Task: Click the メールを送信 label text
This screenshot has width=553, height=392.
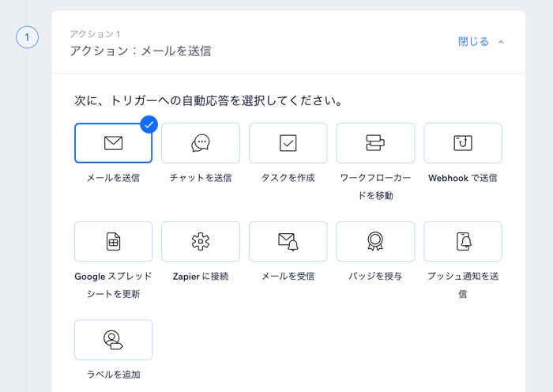Action: [x=113, y=178]
